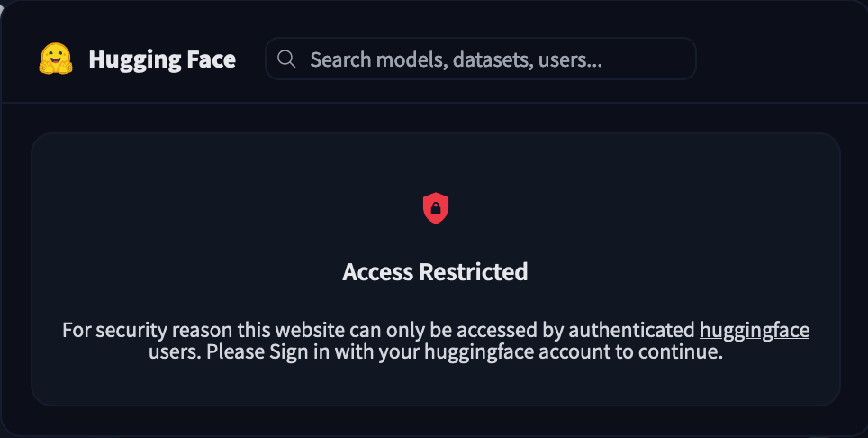Click the words "users. Please" in the message

click(206, 352)
